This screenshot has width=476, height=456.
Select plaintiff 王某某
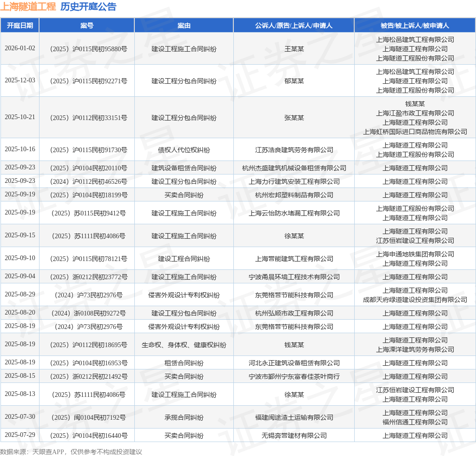tap(294, 49)
